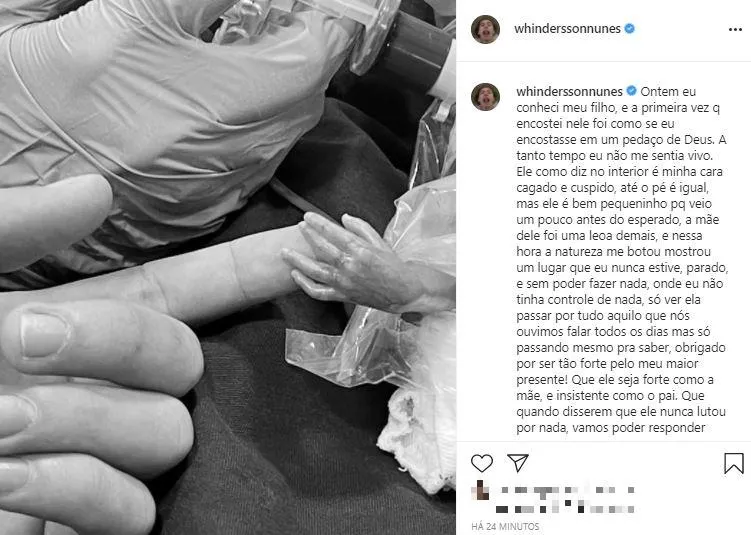Viewport: 751px width, 535px height.
Task: Save the post with the bookmark icon
Action: click(x=734, y=463)
